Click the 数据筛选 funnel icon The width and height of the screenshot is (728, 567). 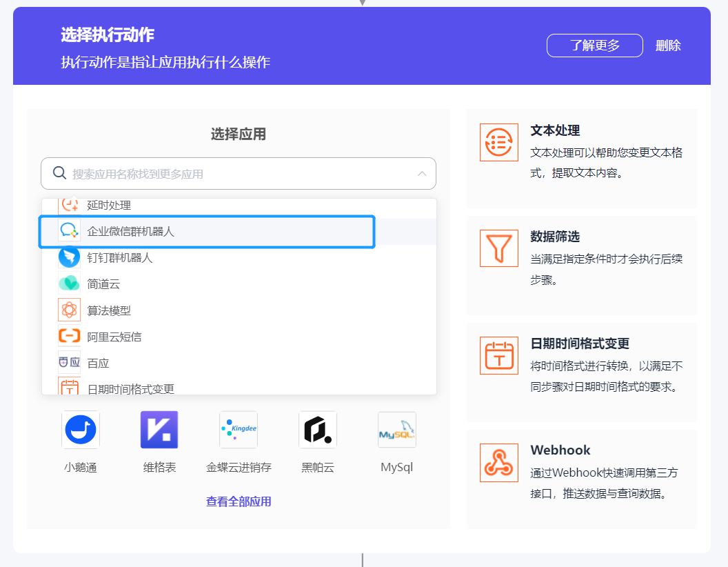pyautogui.click(x=499, y=248)
